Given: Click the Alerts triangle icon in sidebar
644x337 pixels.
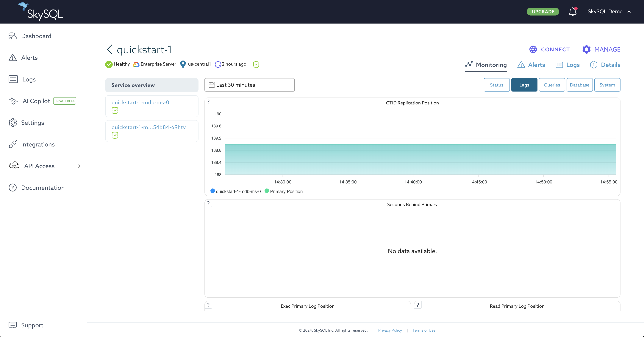Looking at the screenshot, I should coord(12,58).
